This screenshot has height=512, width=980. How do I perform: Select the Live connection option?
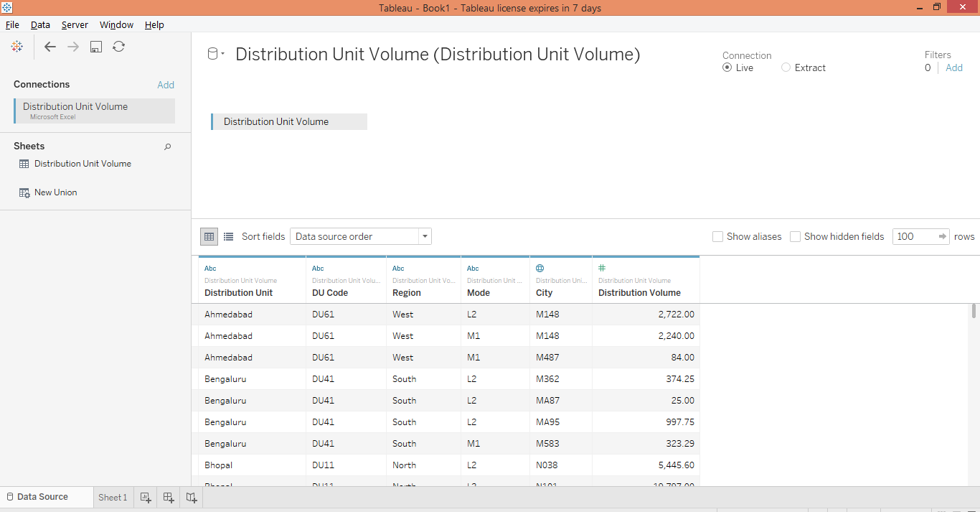(727, 68)
